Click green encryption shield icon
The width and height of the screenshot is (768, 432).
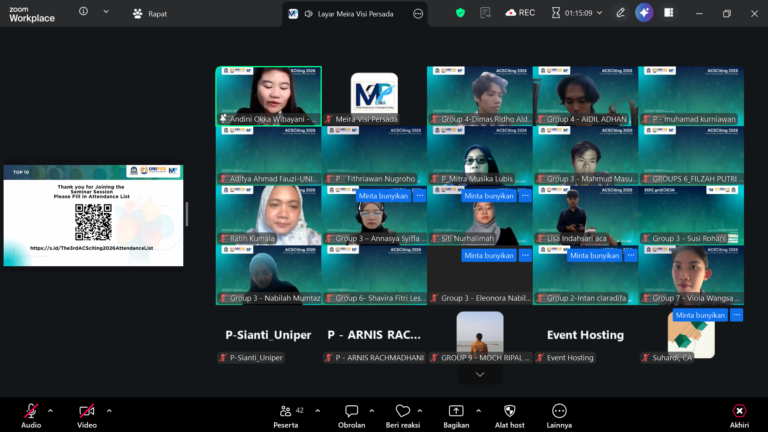[460, 13]
